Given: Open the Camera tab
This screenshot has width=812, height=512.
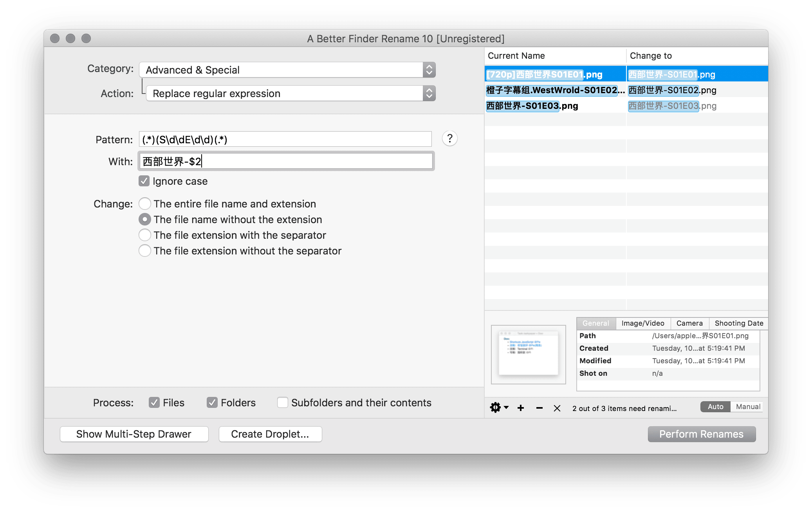Looking at the screenshot, I should coord(689,323).
